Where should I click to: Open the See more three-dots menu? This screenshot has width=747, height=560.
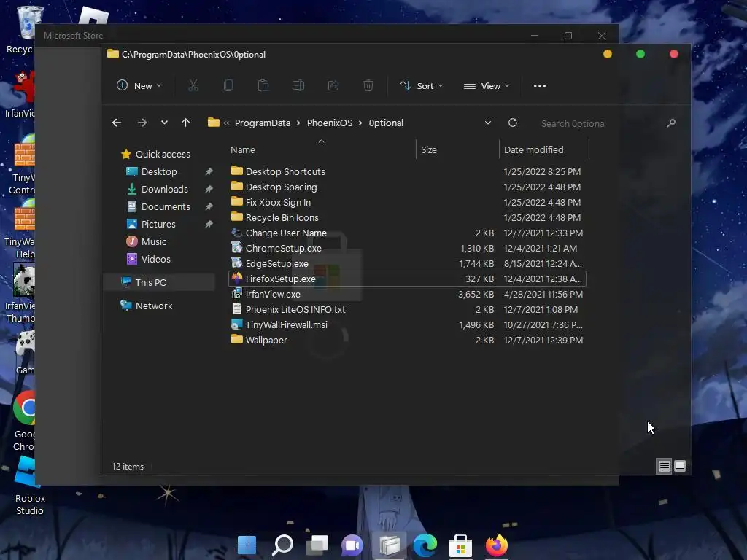[539, 86]
